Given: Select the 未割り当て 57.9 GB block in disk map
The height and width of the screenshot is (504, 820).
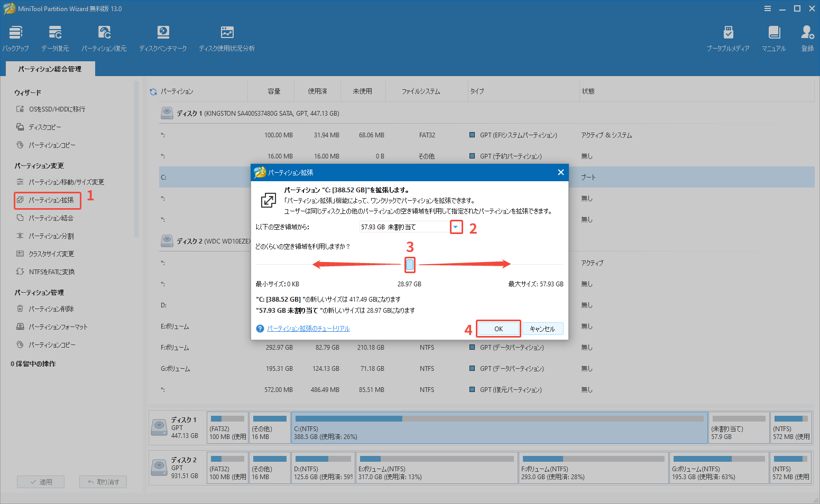Looking at the screenshot, I should [738, 428].
